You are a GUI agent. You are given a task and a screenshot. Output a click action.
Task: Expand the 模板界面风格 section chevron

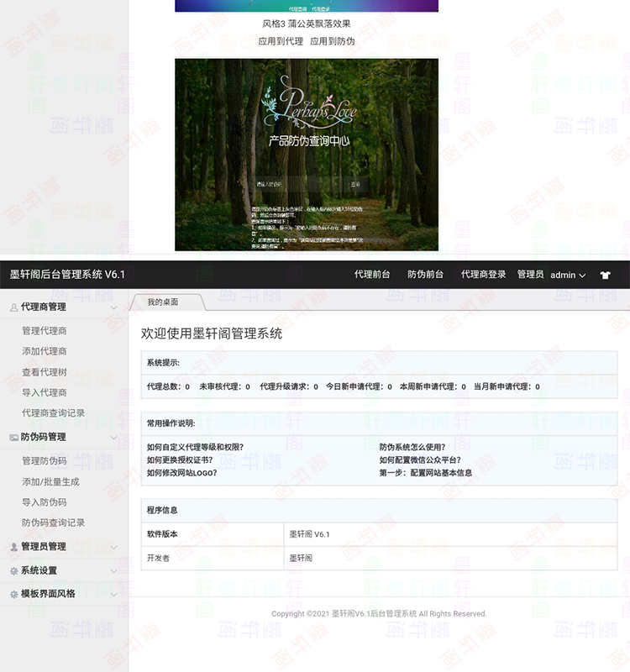113,595
